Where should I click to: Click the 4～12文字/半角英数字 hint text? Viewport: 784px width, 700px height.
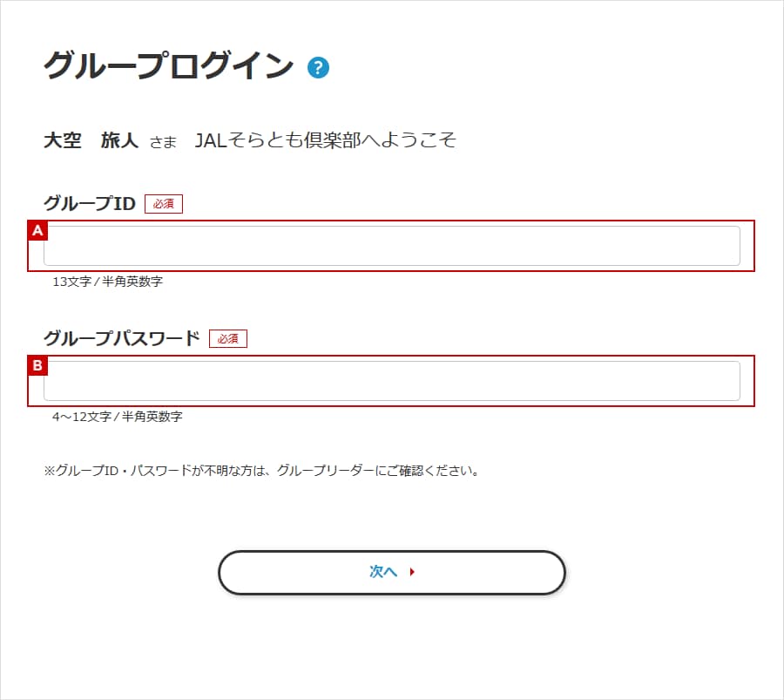pyautogui.click(x=117, y=417)
